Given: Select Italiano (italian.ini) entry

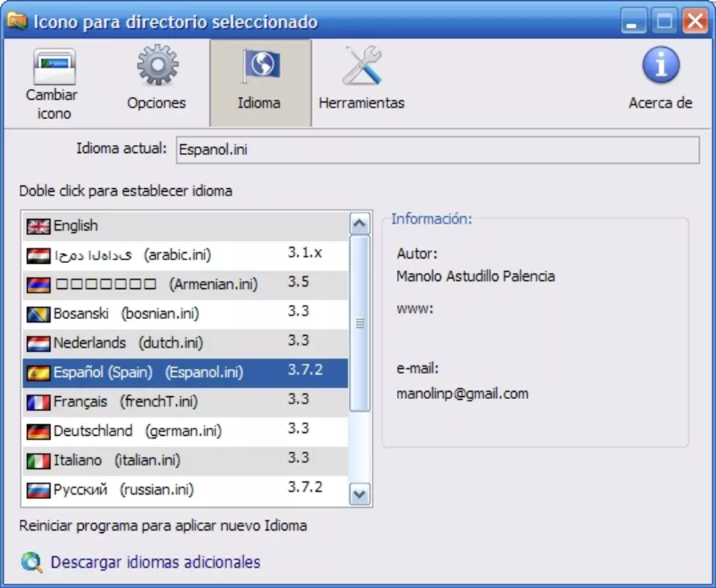Looking at the screenshot, I should point(185,461).
